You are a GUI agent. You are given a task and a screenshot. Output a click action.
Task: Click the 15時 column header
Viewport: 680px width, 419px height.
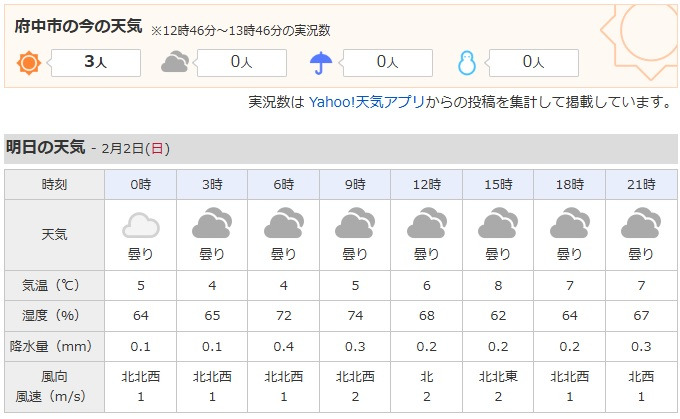[498, 184]
